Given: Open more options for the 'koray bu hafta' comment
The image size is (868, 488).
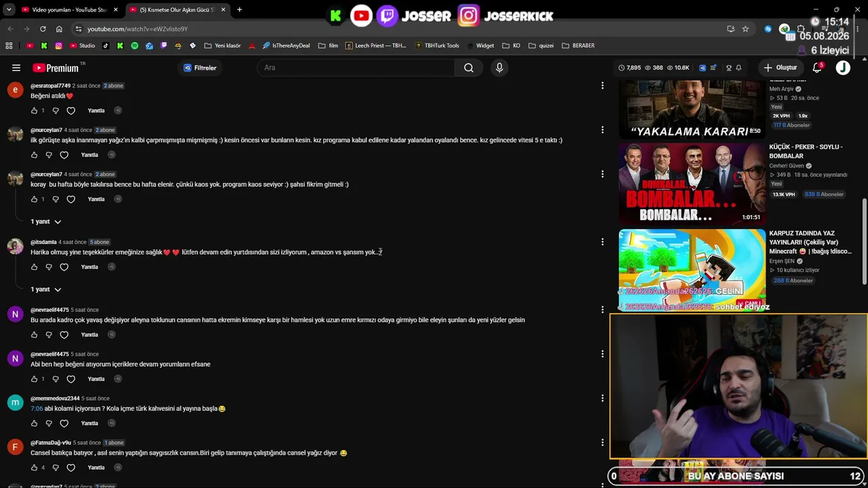Looking at the screenshot, I should pyautogui.click(x=602, y=174).
